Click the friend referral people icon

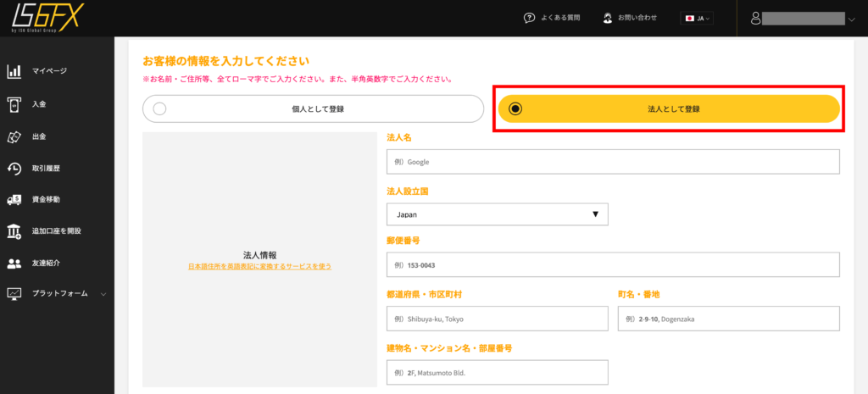[14, 264]
